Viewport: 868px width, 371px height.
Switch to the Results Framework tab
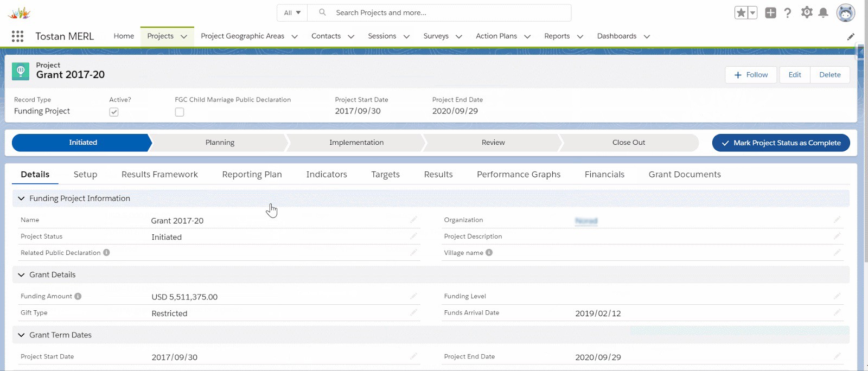click(159, 174)
